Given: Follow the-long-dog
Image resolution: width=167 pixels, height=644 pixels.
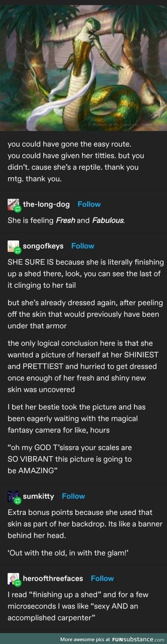Looking at the screenshot, I should pyautogui.click(x=89, y=204).
